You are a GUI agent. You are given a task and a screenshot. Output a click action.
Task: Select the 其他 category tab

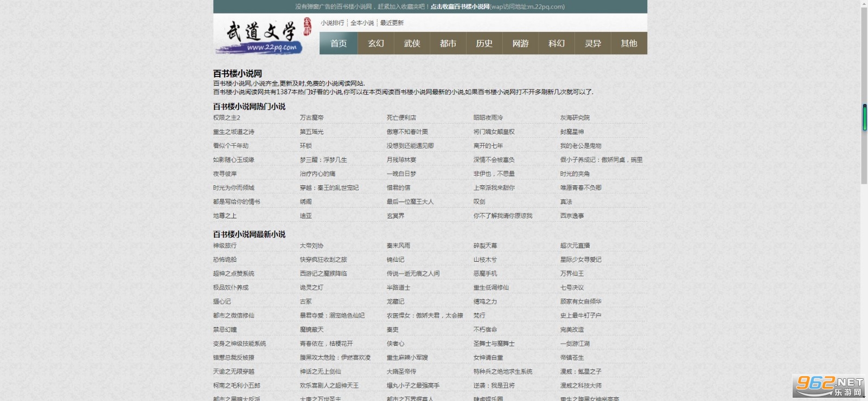click(x=629, y=43)
